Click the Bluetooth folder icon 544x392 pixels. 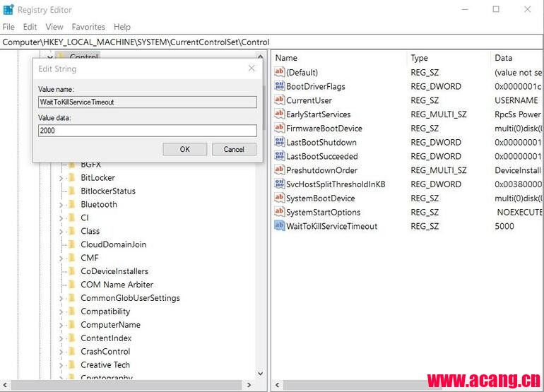click(x=72, y=204)
